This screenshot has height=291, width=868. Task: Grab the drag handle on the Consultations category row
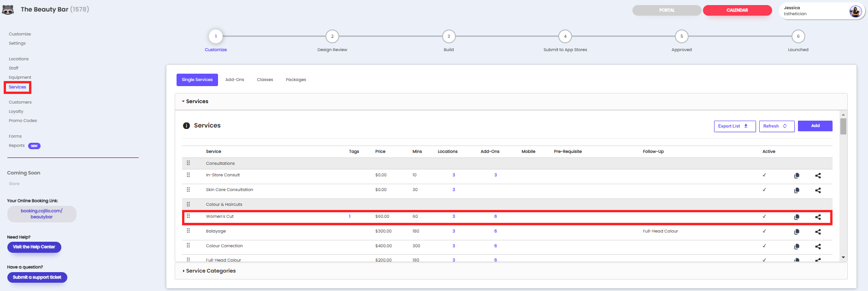click(188, 163)
